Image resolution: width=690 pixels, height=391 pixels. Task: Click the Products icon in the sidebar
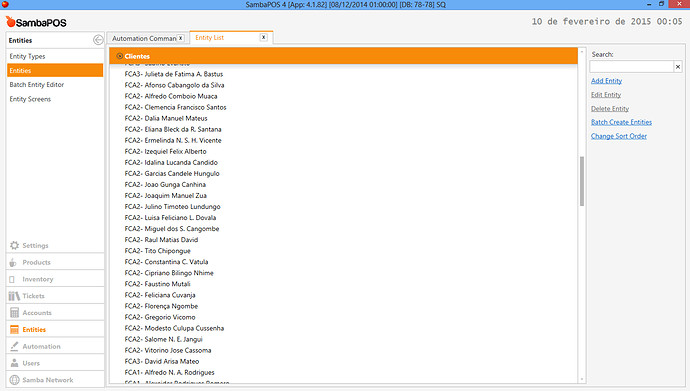14,263
